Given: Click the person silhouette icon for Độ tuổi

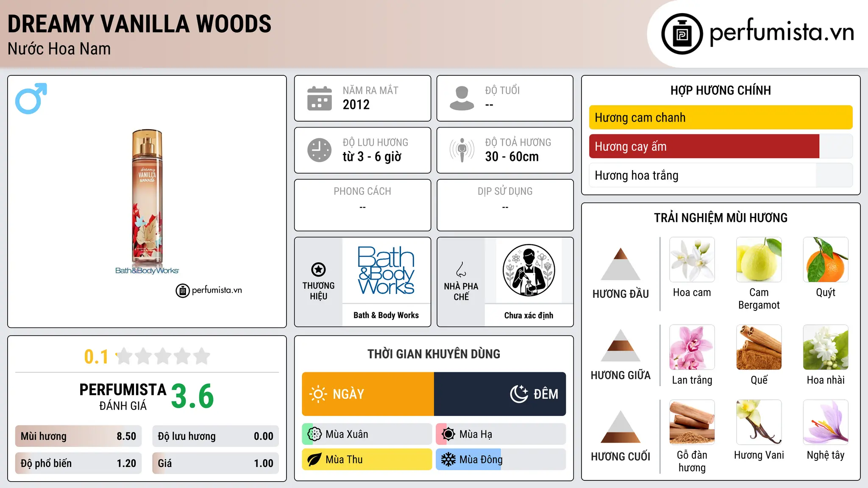Looking at the screenshot, I should [x=462, y=98].
